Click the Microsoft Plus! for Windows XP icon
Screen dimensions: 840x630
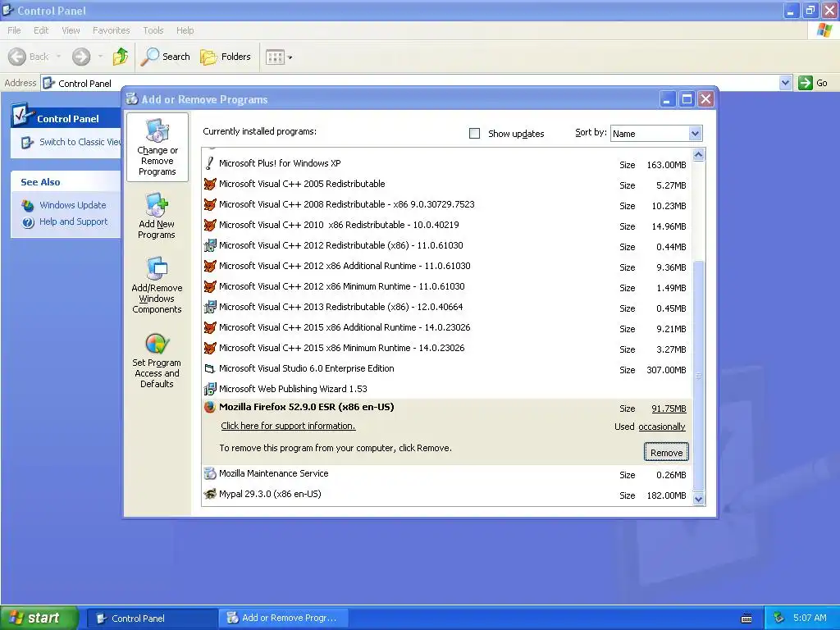[x=210, y=163]
